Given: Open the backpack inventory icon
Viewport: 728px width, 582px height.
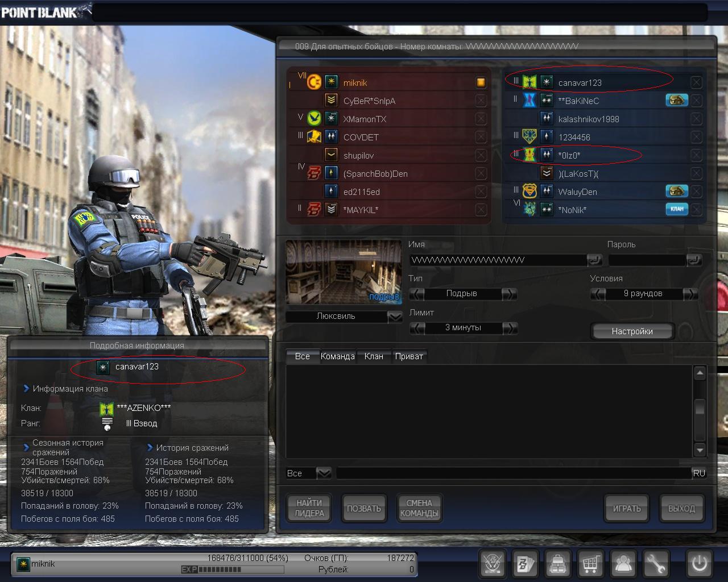Looking at the screenshot, I should 558,564.
